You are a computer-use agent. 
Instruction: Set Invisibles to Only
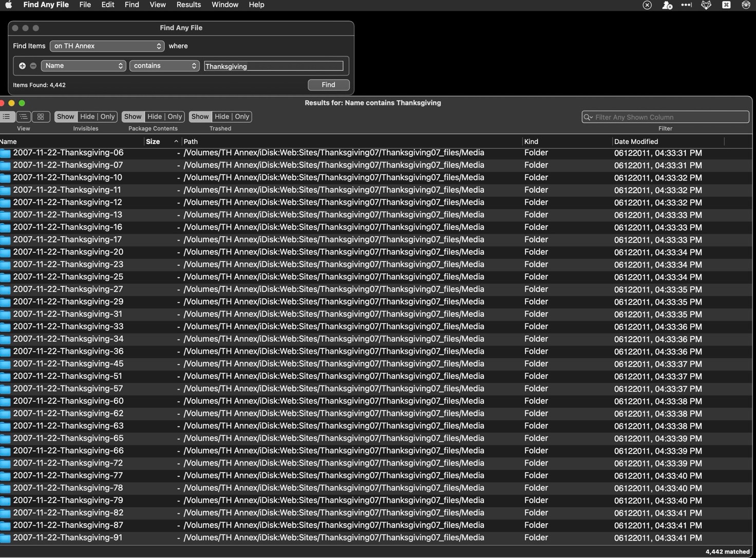click(107, 117)
